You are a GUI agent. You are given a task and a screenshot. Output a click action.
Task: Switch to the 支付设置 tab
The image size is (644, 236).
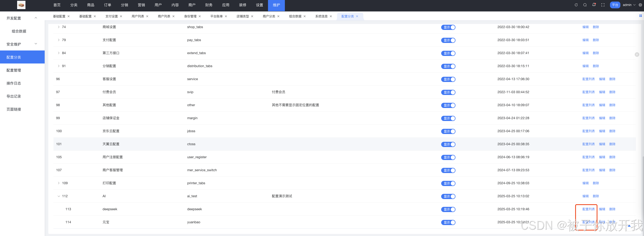click(x=111, y=16)
